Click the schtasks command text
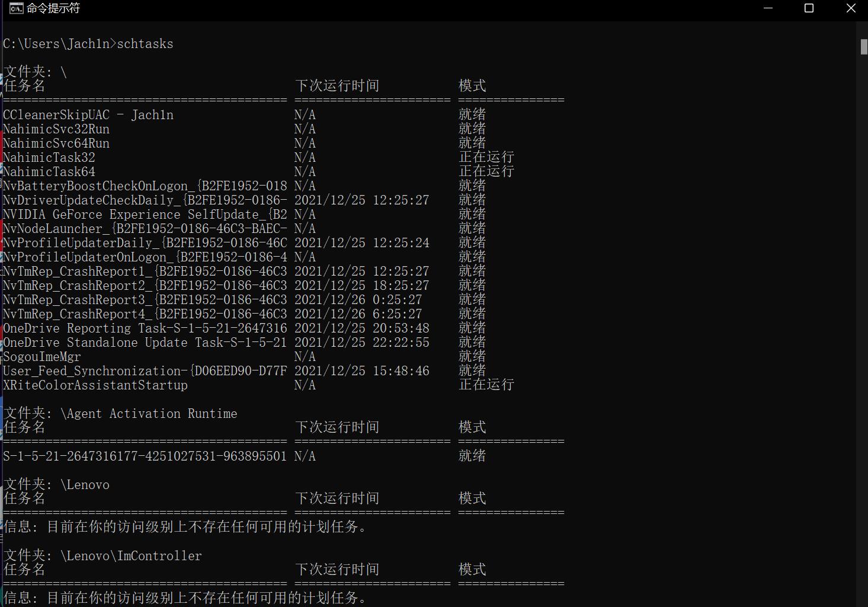The height and width of the screenshot is (607, 868). click(x=145, y=44)
